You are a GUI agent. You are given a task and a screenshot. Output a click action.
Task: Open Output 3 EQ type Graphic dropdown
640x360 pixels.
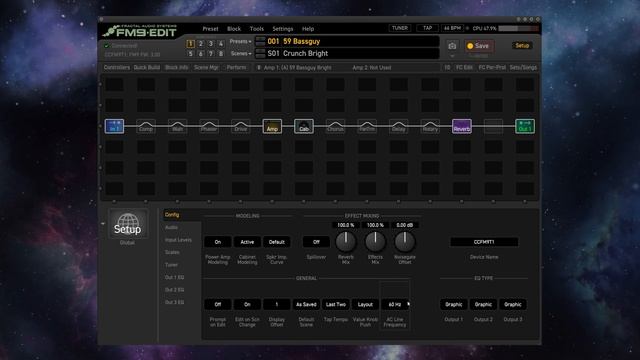click(x=513, y=304)
